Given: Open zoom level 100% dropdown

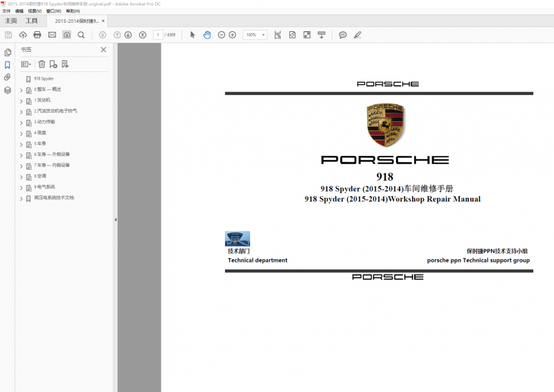Looking at the screenshot, I should [x=255, y=35].
